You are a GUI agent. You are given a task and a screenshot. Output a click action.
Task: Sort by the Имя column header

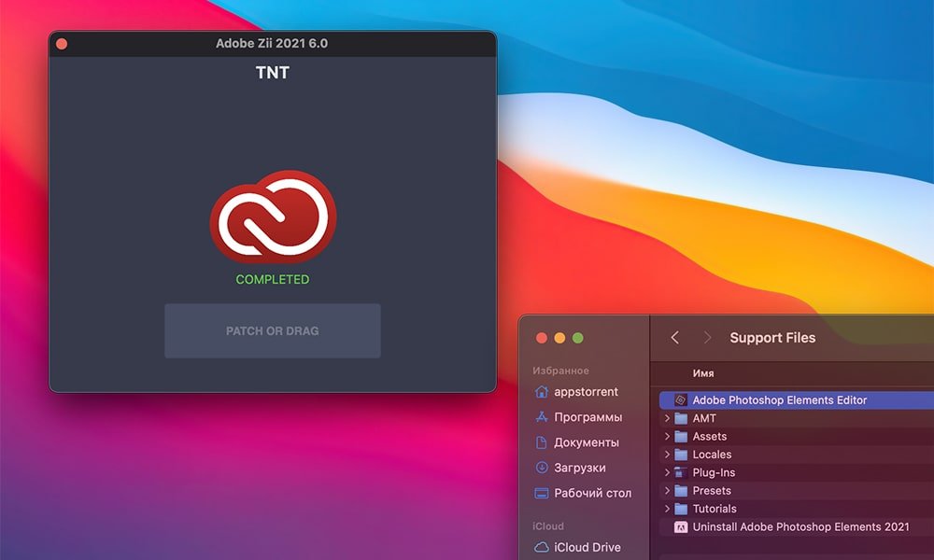tap(703, 373)
